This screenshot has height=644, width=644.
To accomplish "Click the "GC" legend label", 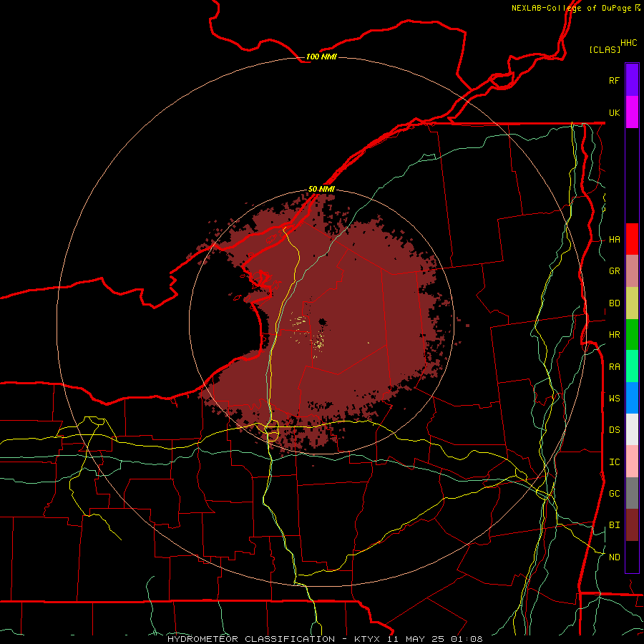I will 614,494.
